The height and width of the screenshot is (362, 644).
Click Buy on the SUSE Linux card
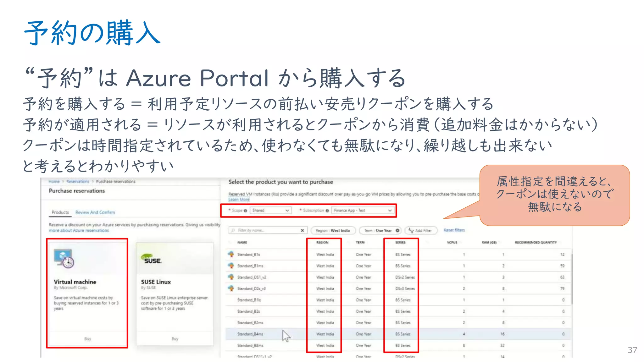(175, 339)
